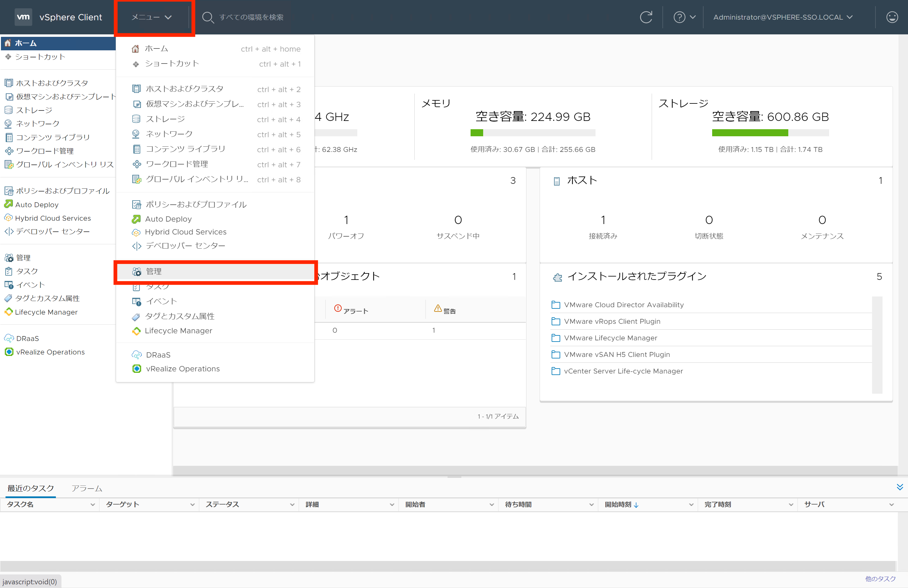Click sidebar Content Library icon
Screen dimensions: 908x588
click(9, 137)
